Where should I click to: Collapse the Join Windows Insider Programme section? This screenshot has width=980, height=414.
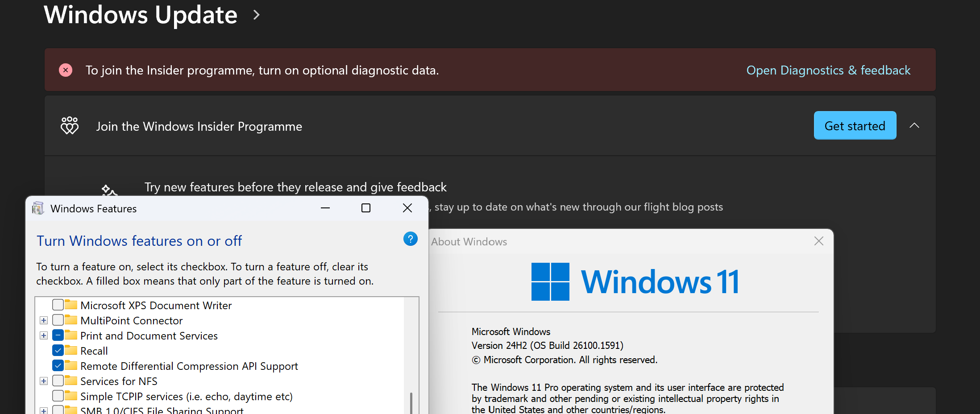(914, 126)
